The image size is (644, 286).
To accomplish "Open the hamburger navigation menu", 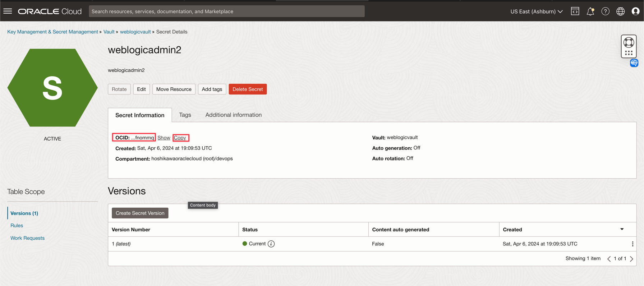I will pyautogui.click(x=8, y=11).
